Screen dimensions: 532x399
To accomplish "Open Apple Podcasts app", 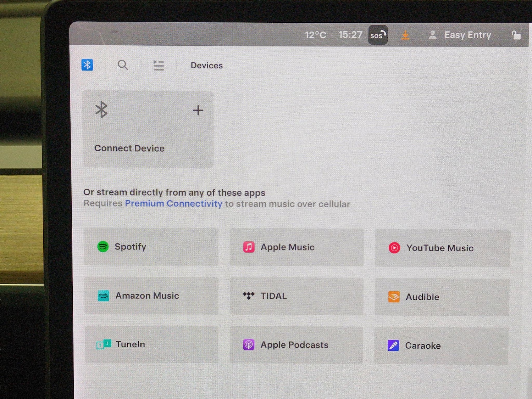I will tap(296, 345).
